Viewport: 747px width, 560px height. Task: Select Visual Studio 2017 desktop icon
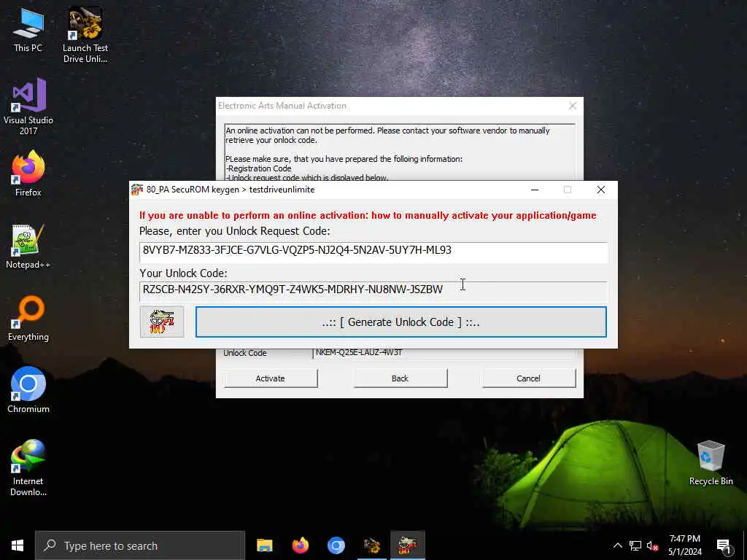(x=28, y=106)
